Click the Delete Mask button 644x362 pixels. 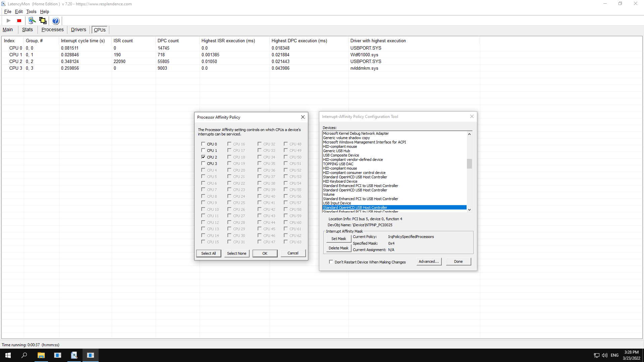tap(339, 248)
